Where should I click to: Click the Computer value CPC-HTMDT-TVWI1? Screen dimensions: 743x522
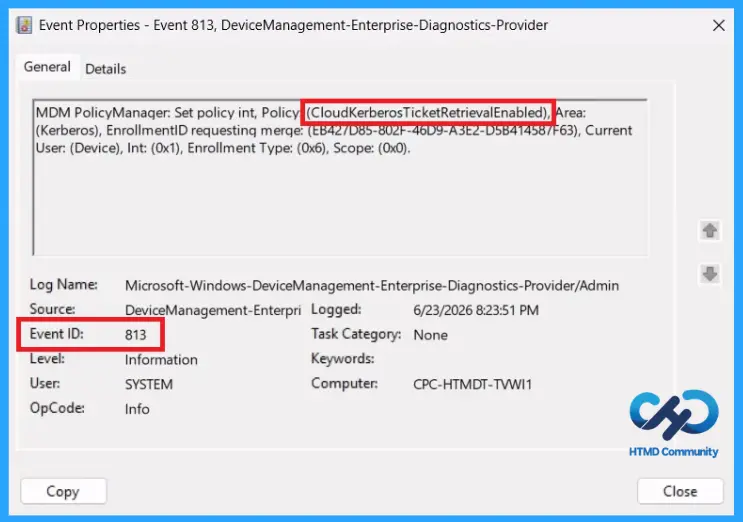pyautogui.click(x=472, y=384)
